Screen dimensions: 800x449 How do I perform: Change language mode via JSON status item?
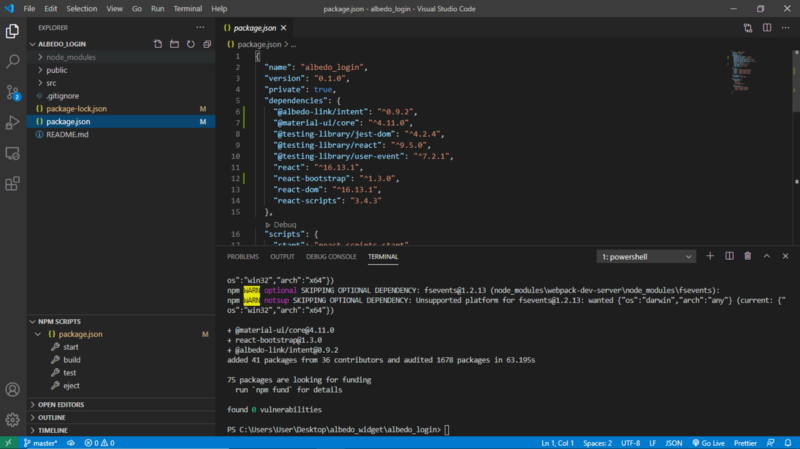tap(673, 443)
